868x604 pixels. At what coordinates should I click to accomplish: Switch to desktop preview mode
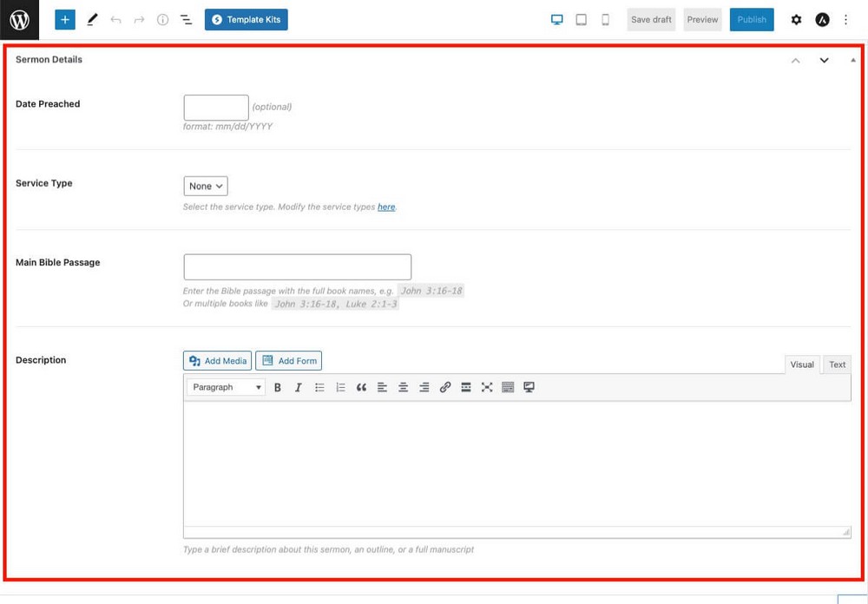coord(557,19)
